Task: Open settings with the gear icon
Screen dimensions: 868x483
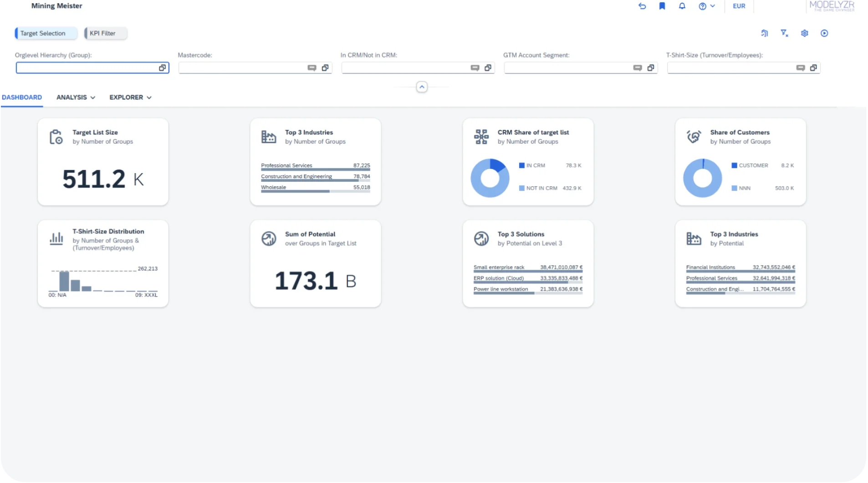Action: (x=804, y=33)
